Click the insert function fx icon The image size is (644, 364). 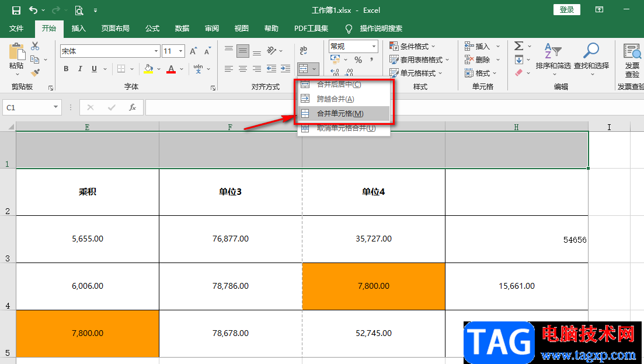(133, 107)
